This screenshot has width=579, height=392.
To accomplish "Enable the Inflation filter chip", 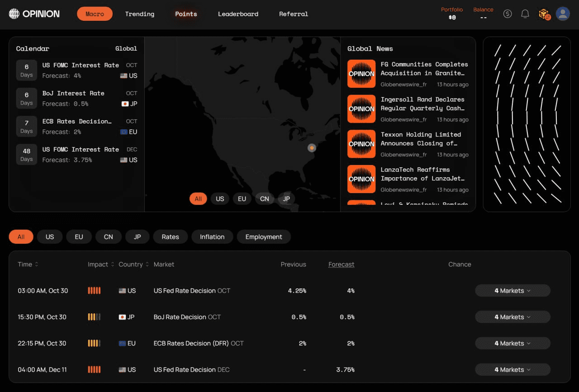I will 212,237.
